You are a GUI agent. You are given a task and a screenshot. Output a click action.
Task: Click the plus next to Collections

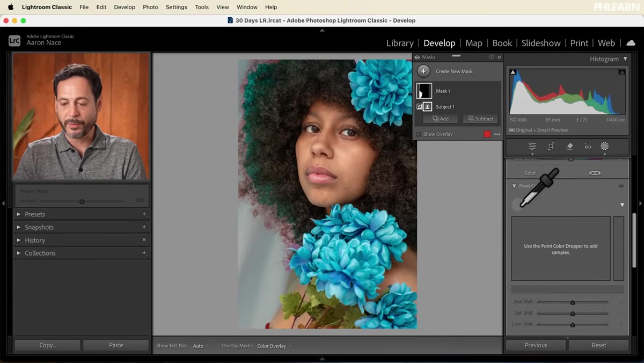click(144, 253)
